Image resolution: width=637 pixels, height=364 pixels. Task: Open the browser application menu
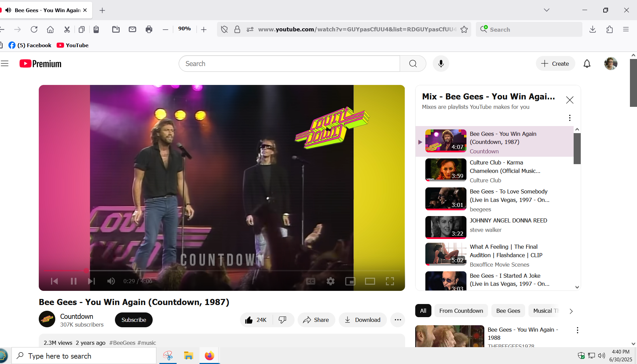tap(626, 29)
